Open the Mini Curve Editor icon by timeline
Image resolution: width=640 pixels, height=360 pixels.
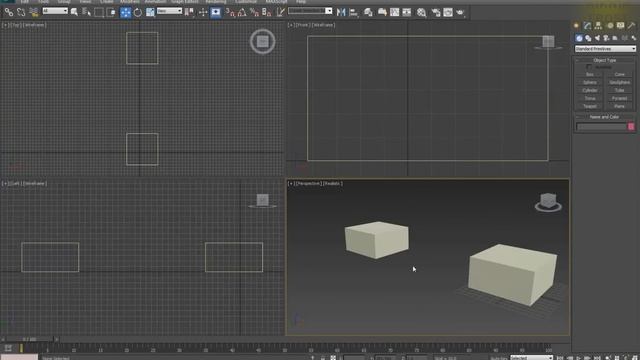tap(8, 348)
